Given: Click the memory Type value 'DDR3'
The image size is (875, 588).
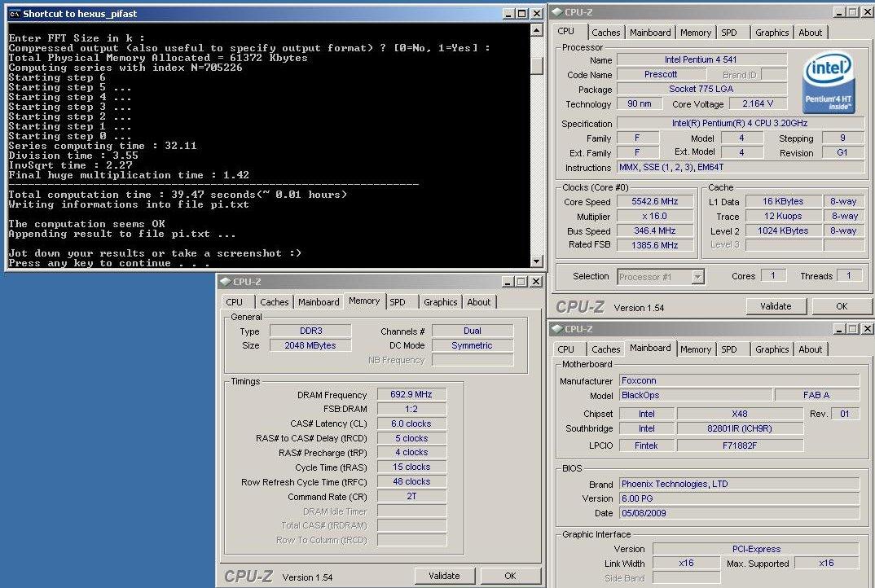Looking at the screenshot, I should tap(311, 331).
